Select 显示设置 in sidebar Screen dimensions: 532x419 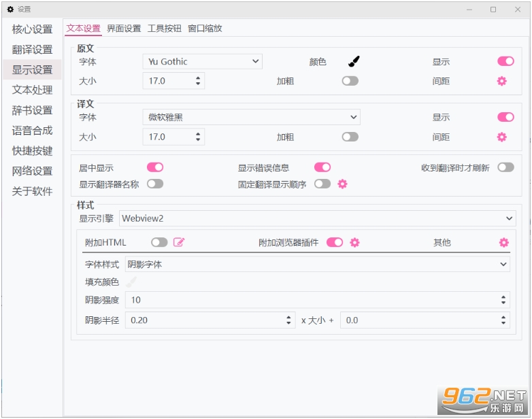coord(32,69)
